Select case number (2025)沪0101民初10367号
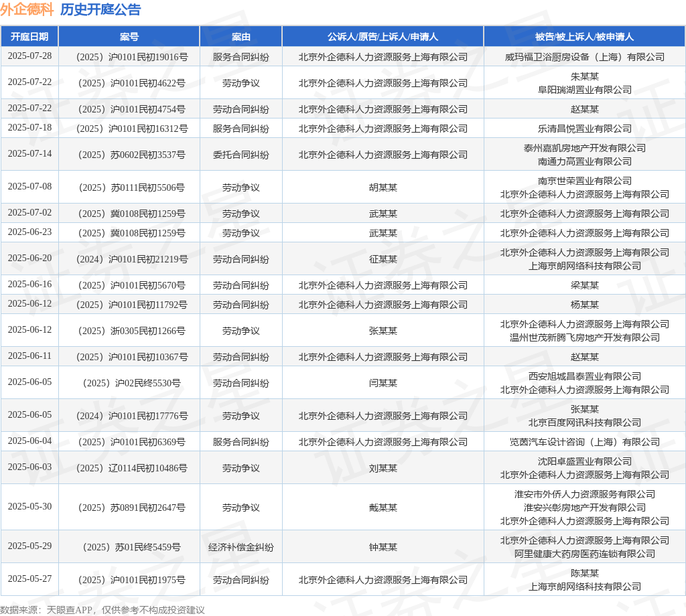Image resolution: width=686 pixels, height=616 pixels. point(132,357)
